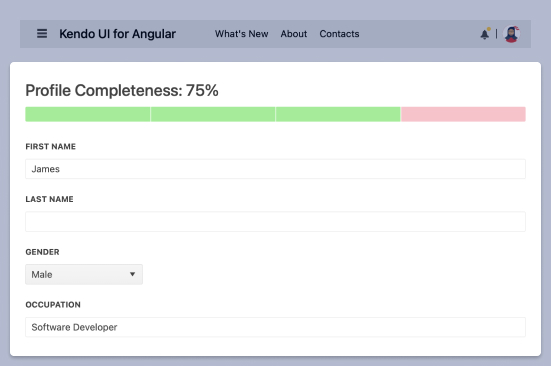The height and width of the screenshot is (366, 551).
Task: Click the Occupation input with Software Developer
Action: coord(276,327)
